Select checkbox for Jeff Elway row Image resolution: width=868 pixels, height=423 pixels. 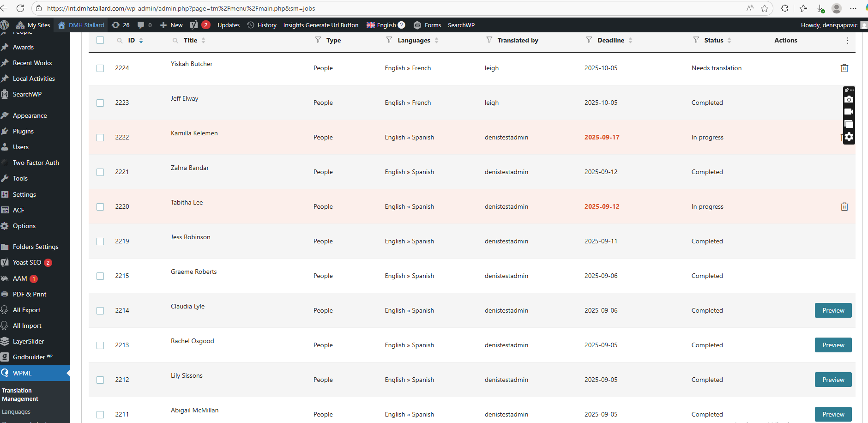pyautogui.click(x=100, y=103)
